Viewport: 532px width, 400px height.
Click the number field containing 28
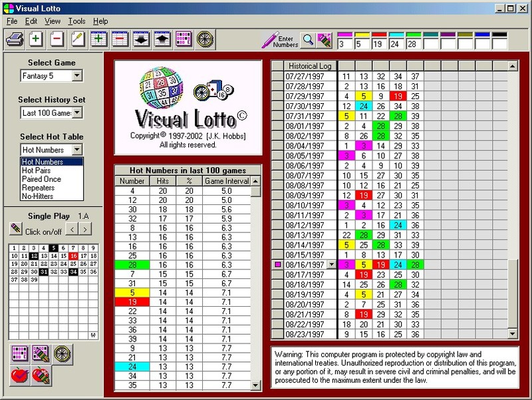(414, 44)
